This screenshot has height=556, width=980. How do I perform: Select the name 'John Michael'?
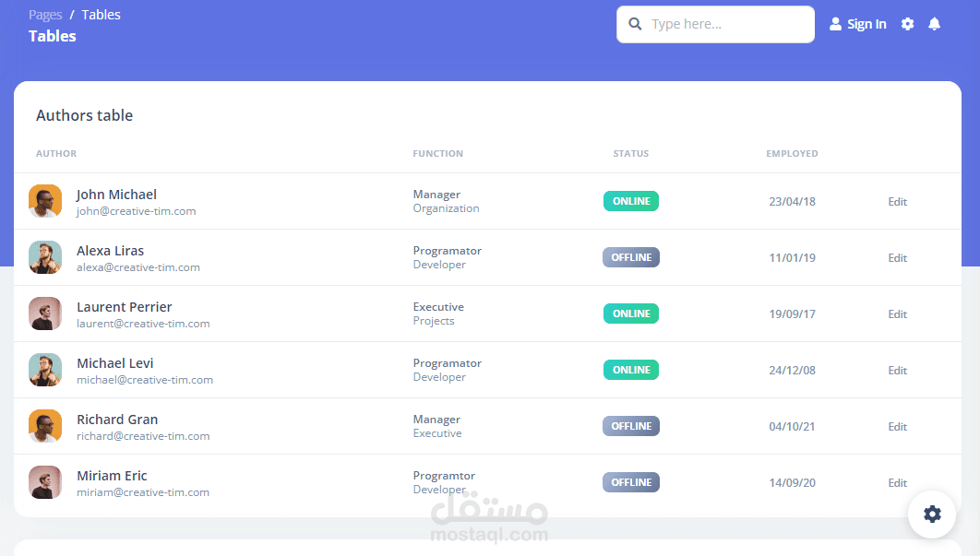117,195
